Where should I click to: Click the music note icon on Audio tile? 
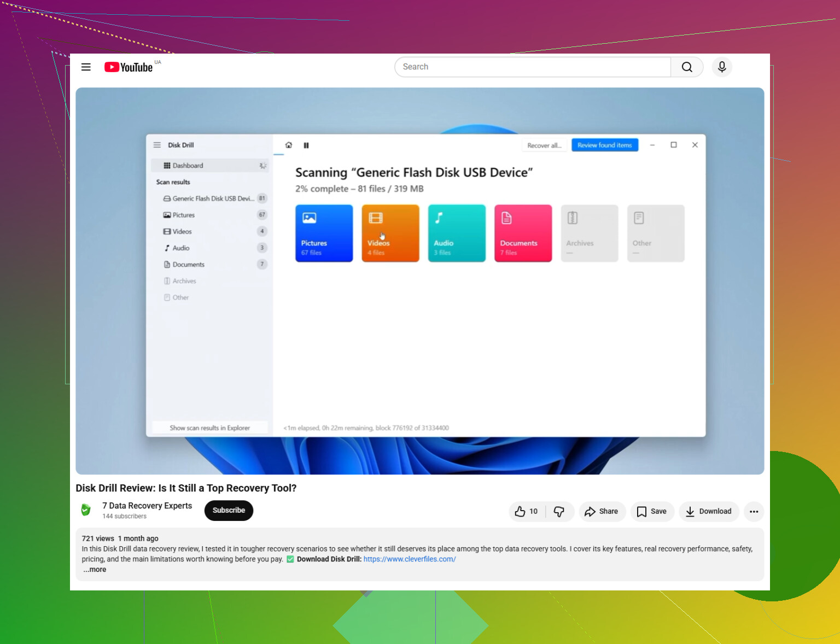pyautogui.click(x=439, y=218)
